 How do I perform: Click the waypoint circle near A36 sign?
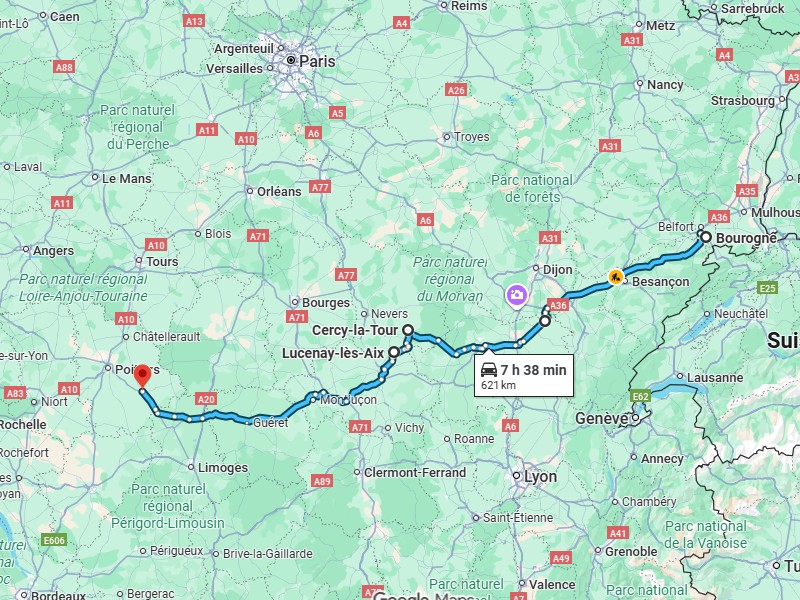point(545,321)
